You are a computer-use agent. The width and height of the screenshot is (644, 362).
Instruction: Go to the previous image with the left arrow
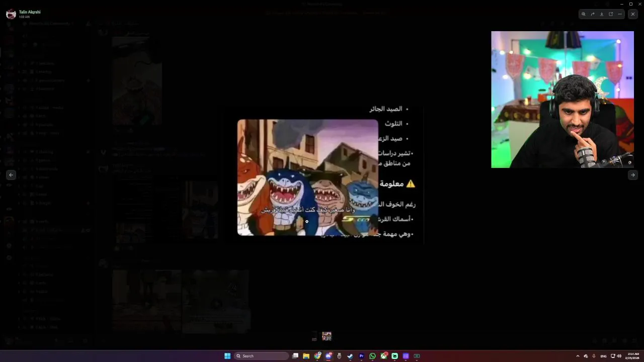pyautogui.click(x=11, y=175)
